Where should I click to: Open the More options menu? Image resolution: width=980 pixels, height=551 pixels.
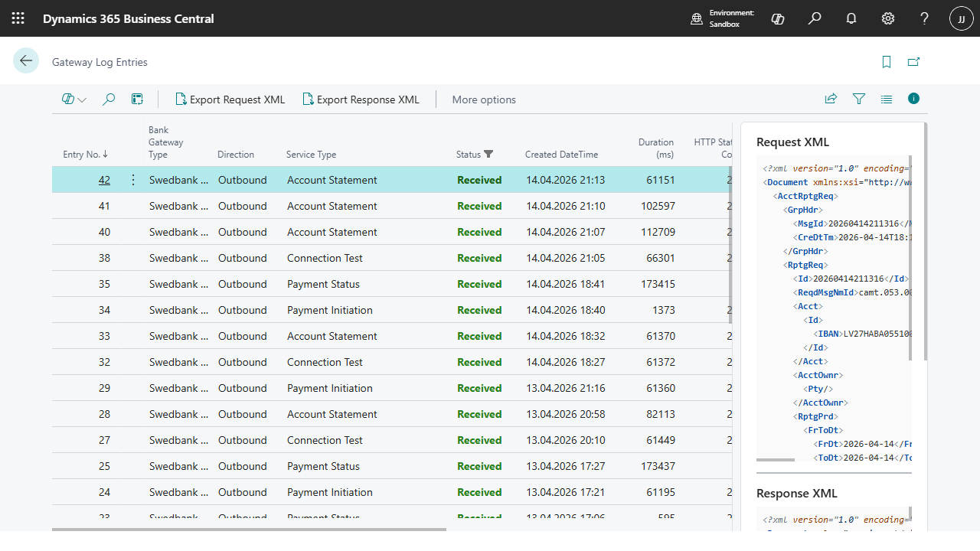click(483, 99)
